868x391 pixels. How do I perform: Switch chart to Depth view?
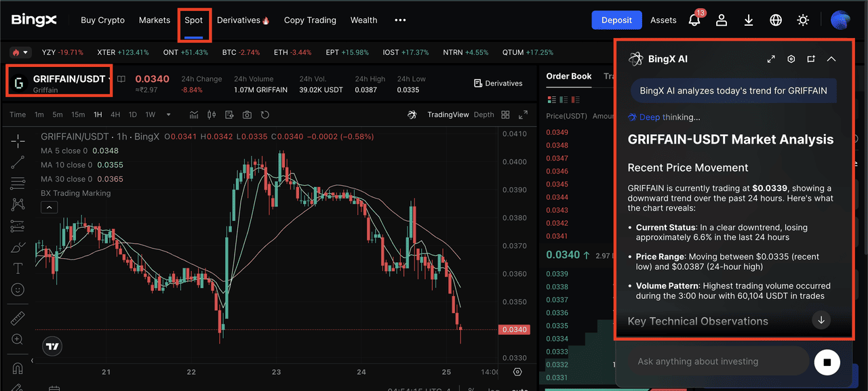(x=484, y=115)
